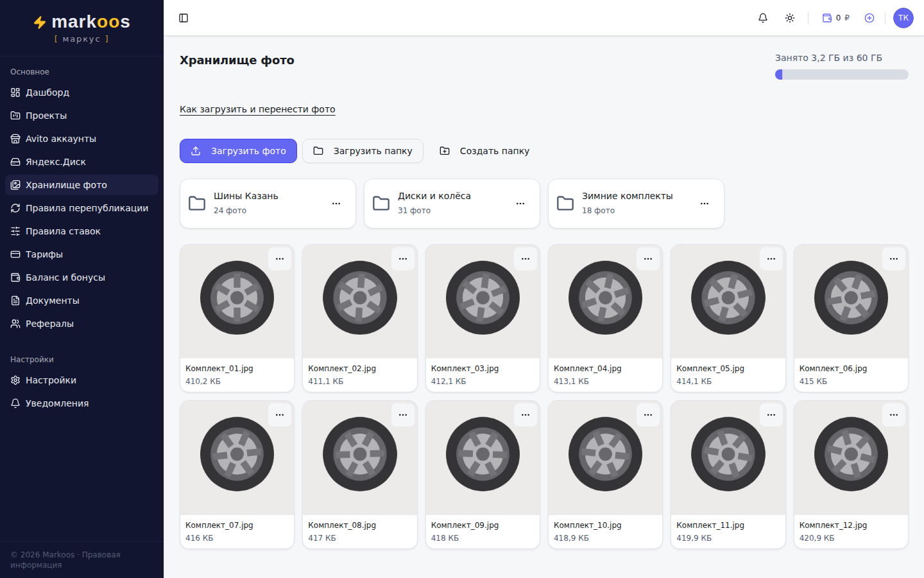924x578 pixels.
Task: Toggle light/dark theme with the sun icon
Action: (x=790, y=18)
